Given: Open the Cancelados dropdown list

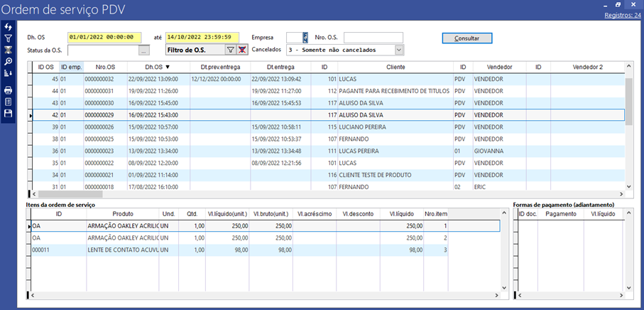Looking at the screenshot, I should coord(398,50).
